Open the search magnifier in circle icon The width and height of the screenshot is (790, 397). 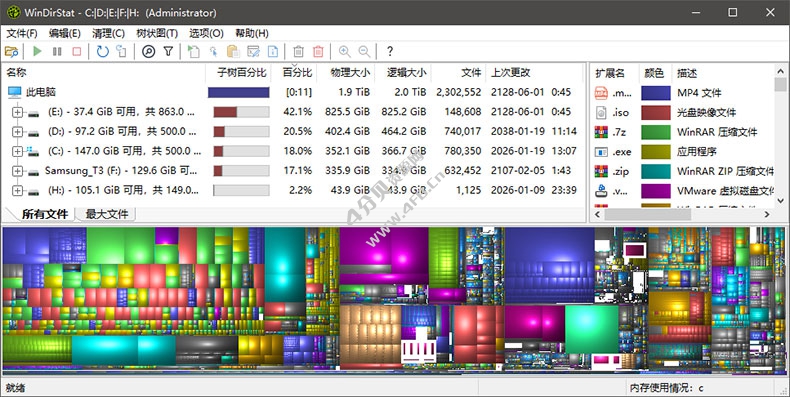148,51
